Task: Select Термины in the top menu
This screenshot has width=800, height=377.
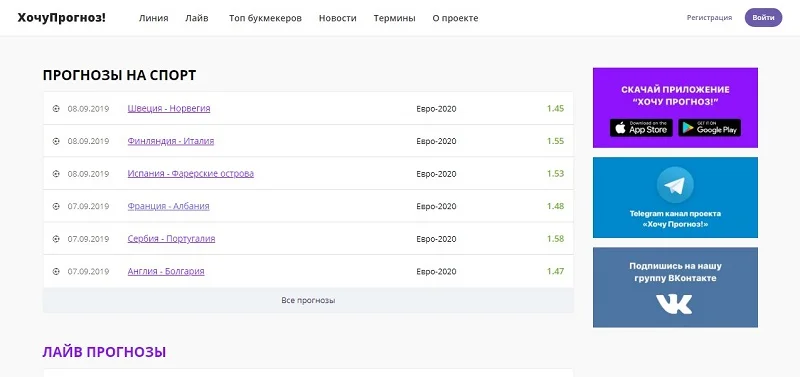Action: [x=394, y=18]
